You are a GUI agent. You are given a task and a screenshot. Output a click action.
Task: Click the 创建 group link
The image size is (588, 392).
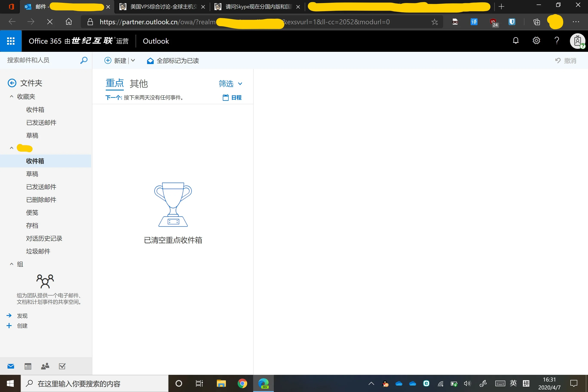[22, 326]
